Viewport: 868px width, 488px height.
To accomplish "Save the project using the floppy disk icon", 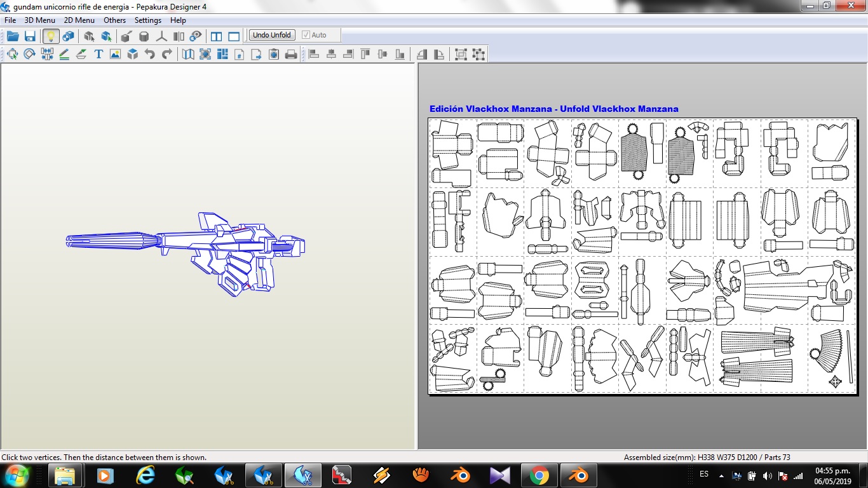I will point(30,36).
